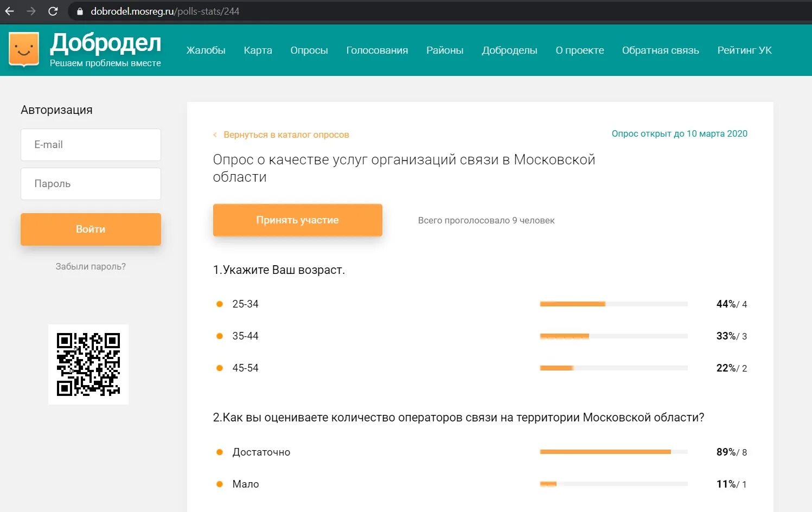Image resolution: width=812 pixels, height=512 pixels.
Task: Click the Достаточно result bar
Action: tap(613, 452)
